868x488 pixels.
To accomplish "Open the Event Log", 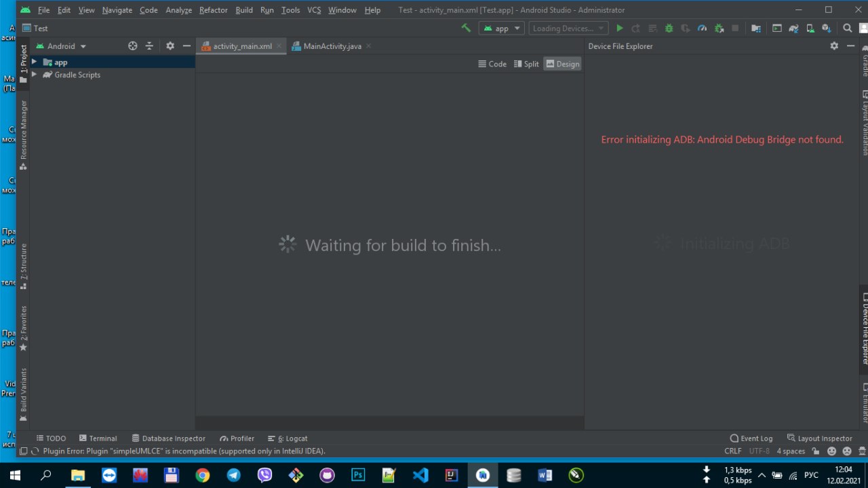I will click(751, 438).
